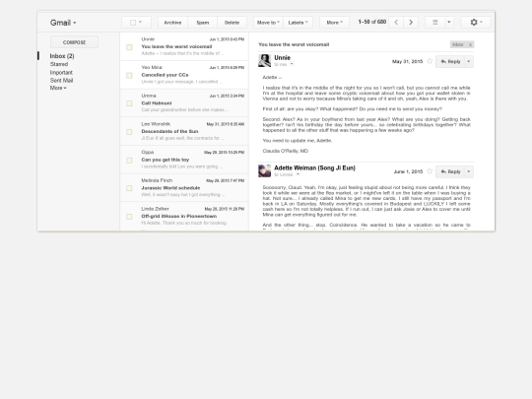Check the Melinda Finch email checkbox
Image resolution: width=532 pixels, height=399 pixels.
tap(129, 188)
